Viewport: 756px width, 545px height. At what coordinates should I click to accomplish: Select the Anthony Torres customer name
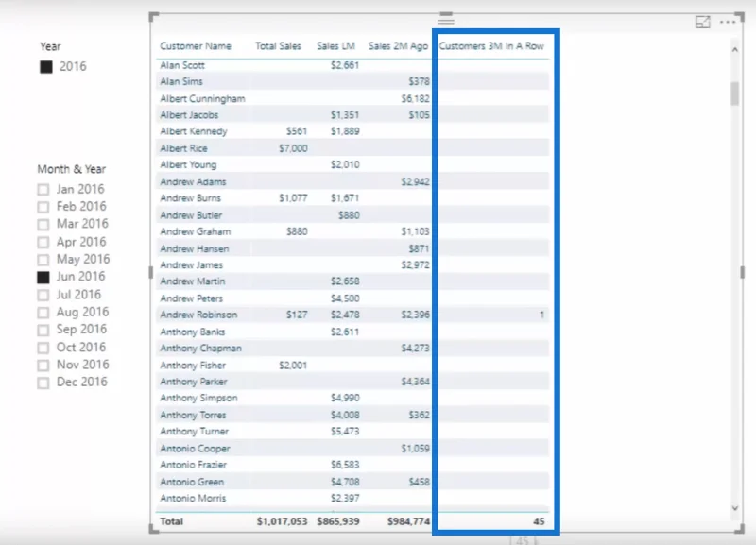coord(193,415)
